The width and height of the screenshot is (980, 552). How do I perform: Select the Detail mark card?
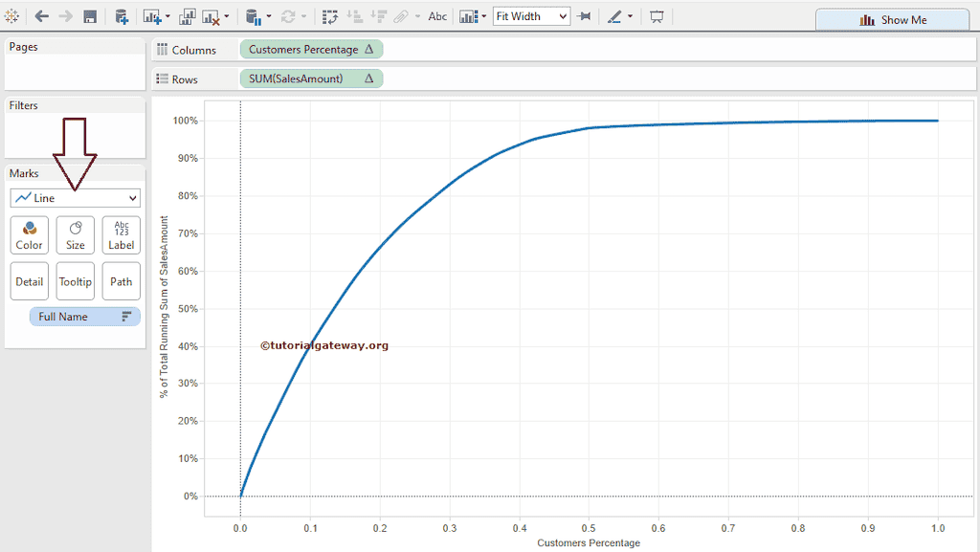click(29, 280)
